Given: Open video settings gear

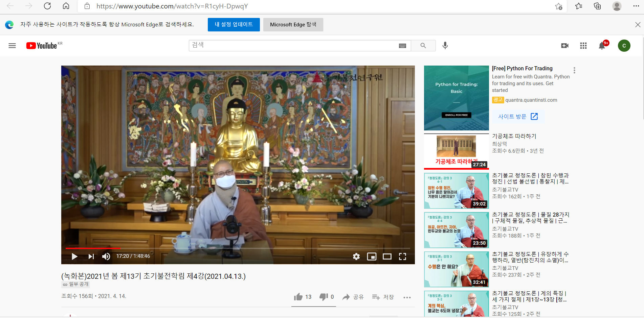Looking at the screenshot, I should (x=356, y=256).
